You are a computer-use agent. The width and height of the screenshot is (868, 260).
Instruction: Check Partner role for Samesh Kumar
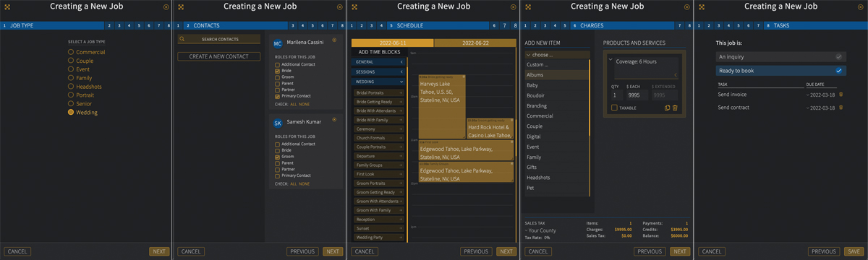pos(278,169)
